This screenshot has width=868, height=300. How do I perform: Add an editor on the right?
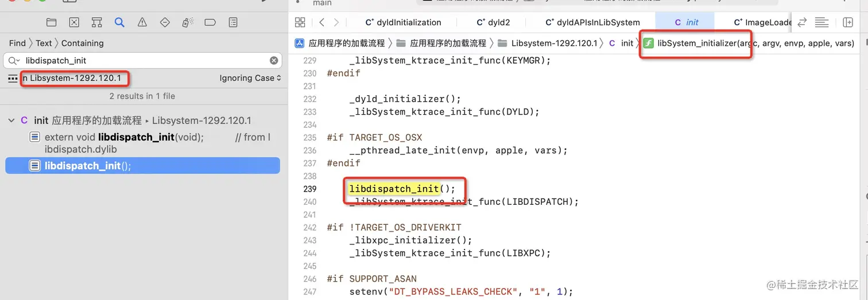click(x=848, y=22)
